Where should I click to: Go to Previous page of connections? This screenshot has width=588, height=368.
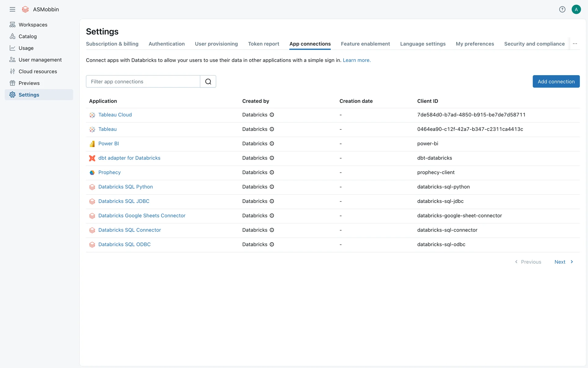(x=528, y=262)
